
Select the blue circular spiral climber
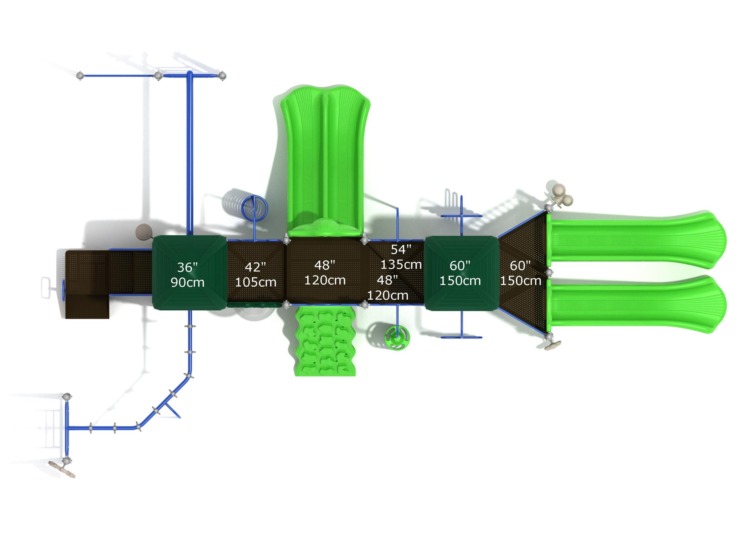(254, 208)
